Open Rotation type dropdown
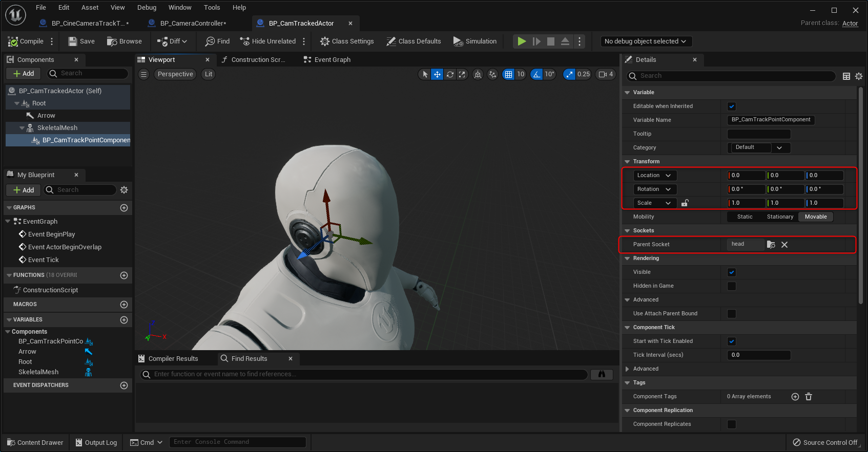Viewport: 868px width, 452px height. coord(655,189)
